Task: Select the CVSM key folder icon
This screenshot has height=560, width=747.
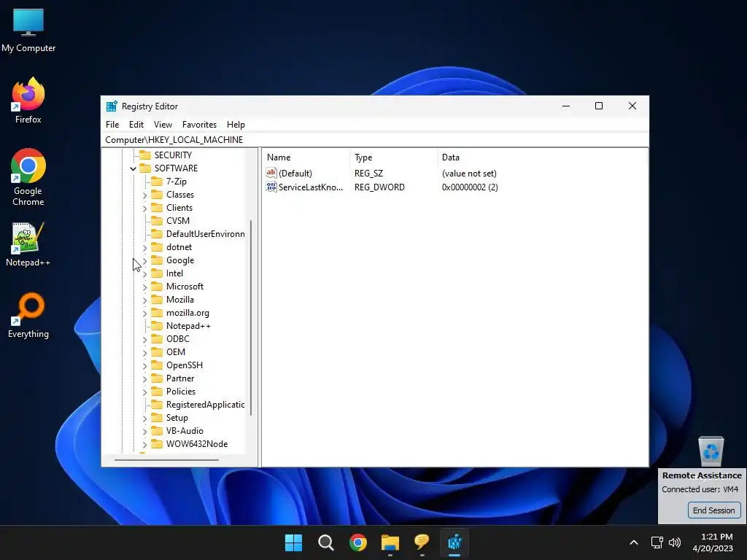Action: 157,220
